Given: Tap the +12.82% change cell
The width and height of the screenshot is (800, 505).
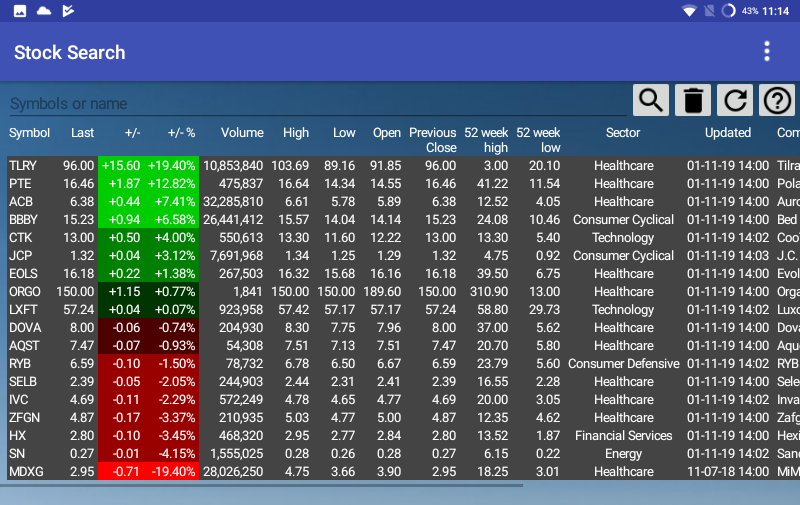Looking at the screenshot, I should (171, 184).
